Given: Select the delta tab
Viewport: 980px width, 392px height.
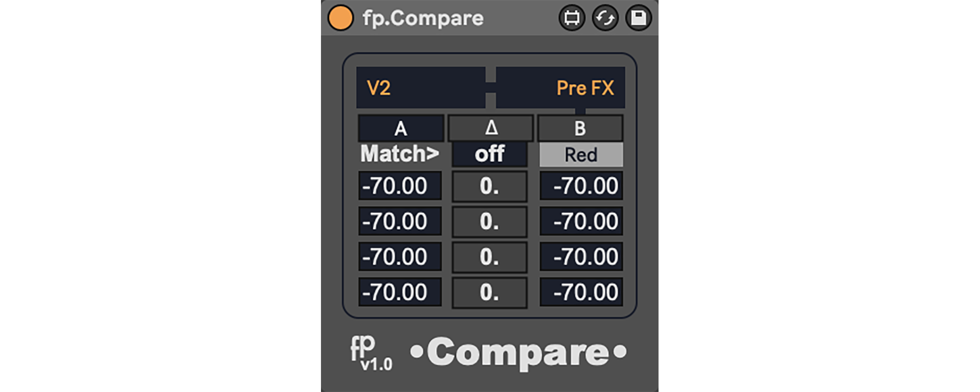Looking at the screenshot, I should coord(491,128).
